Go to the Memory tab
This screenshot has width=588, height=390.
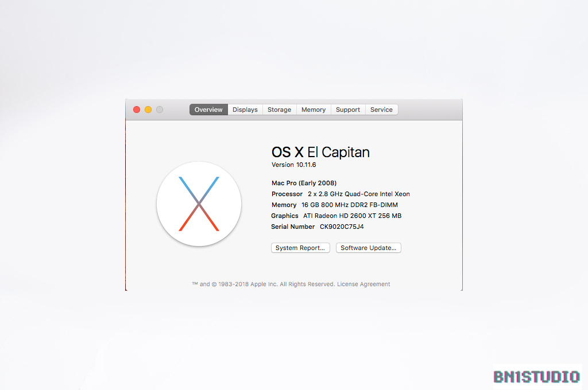314,110
